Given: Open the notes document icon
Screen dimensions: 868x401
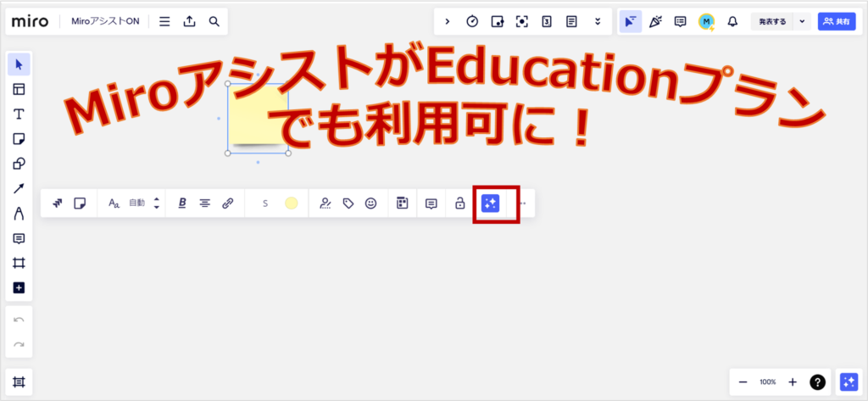Looking at the screenshot, I should pyautogui.click(x=572, y=21).
